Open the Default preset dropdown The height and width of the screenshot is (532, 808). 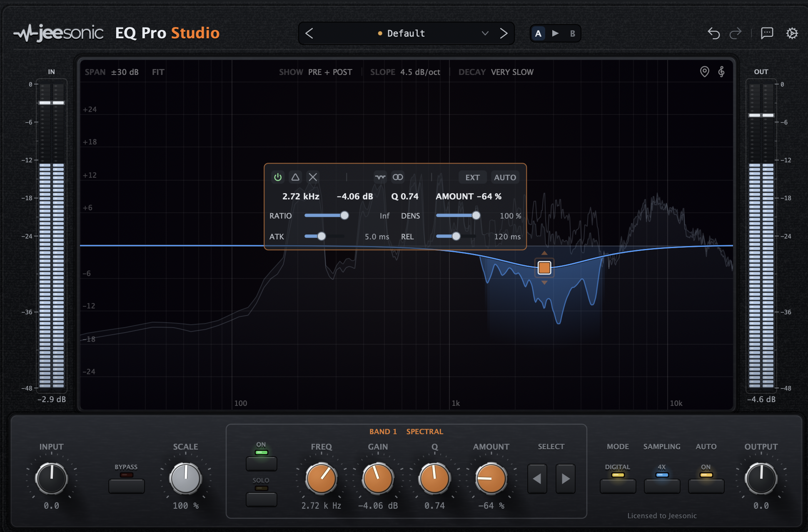tap(406, 33)
